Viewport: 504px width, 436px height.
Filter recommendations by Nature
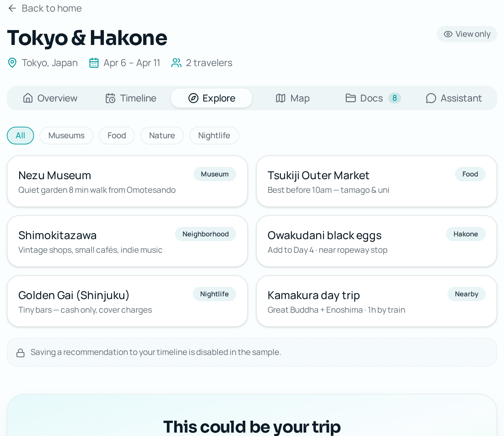click(x=162, y=136)
